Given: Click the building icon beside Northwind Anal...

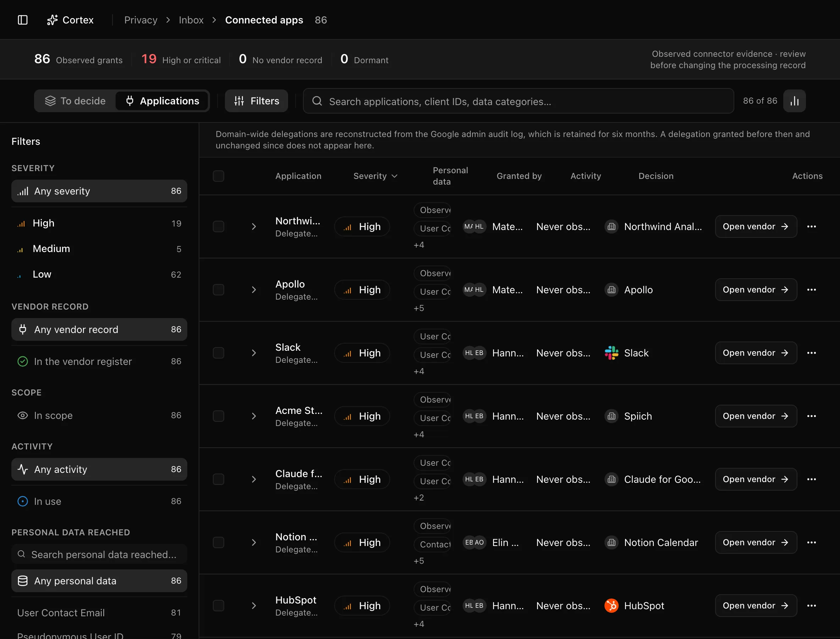Looking at the screenshot, I should pos(611,227).
